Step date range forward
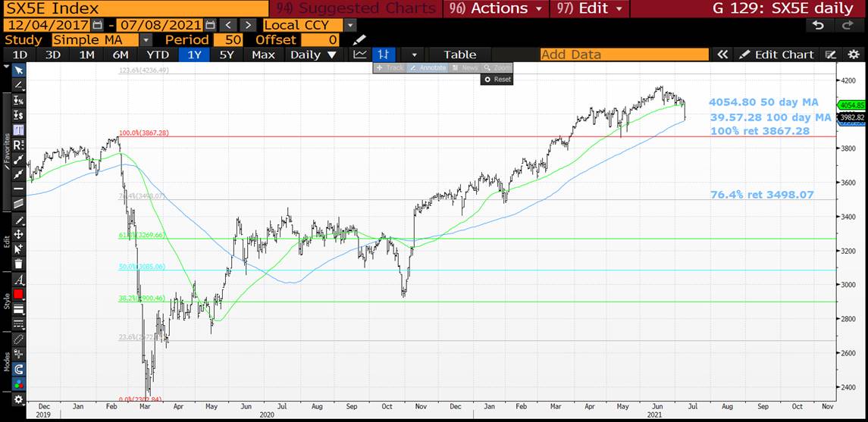 pos(248,25)
